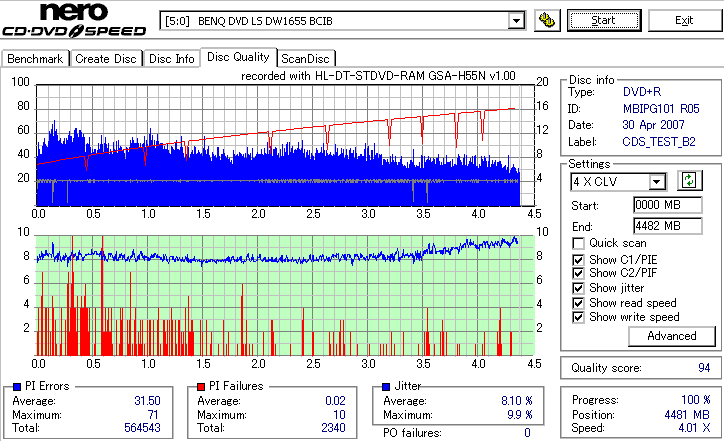Click the PO failures value 0
724x441 pixels.
(527, 433)
